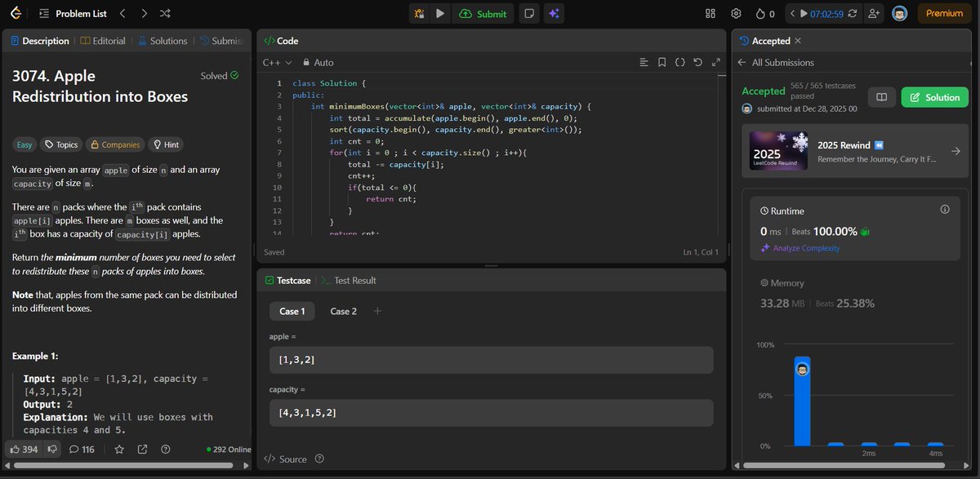Open the help question mark in the description footer
980x479 pixels.
point(166,449)
